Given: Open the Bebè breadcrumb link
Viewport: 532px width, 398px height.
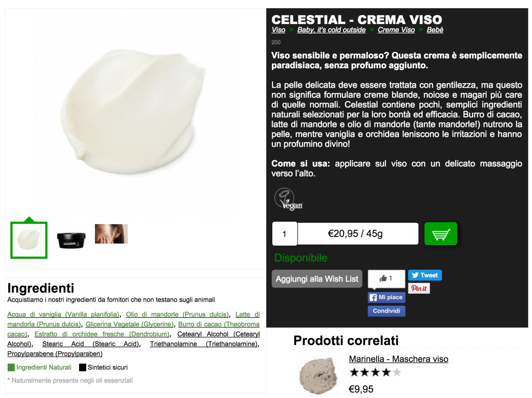Looking at the screenshot, I should pos(435,30).
